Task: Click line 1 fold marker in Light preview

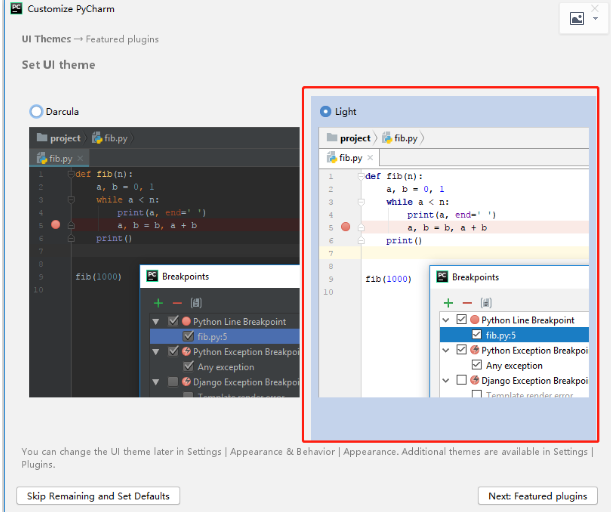Action: click(361, 177)
